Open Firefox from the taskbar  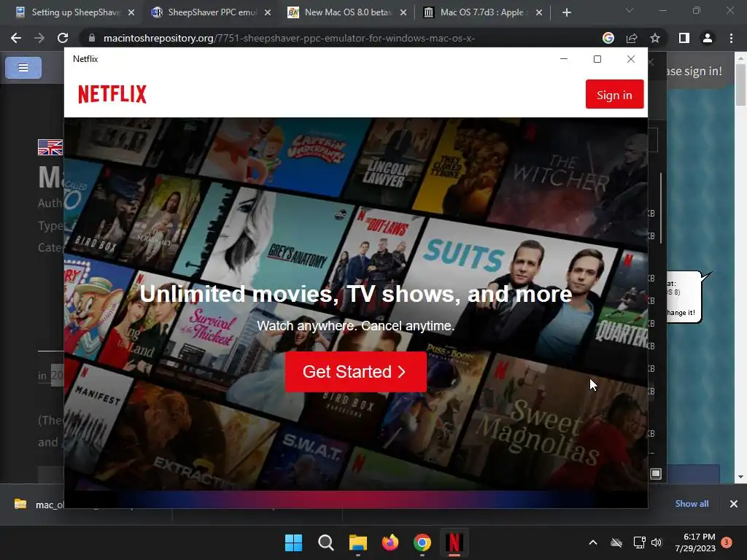pyautogui.click(x=390, y=542)
